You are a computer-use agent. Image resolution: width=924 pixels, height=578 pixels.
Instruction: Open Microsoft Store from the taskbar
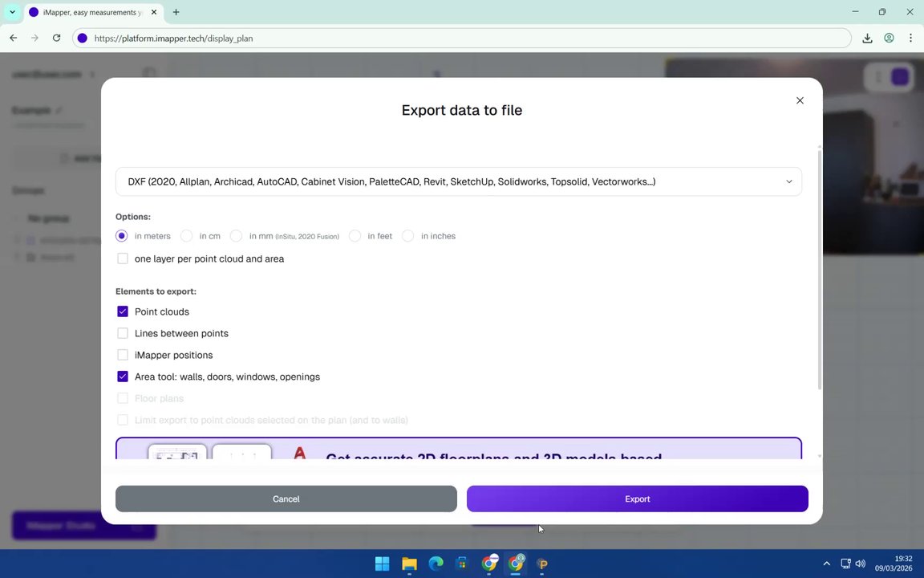pos(462,564)
